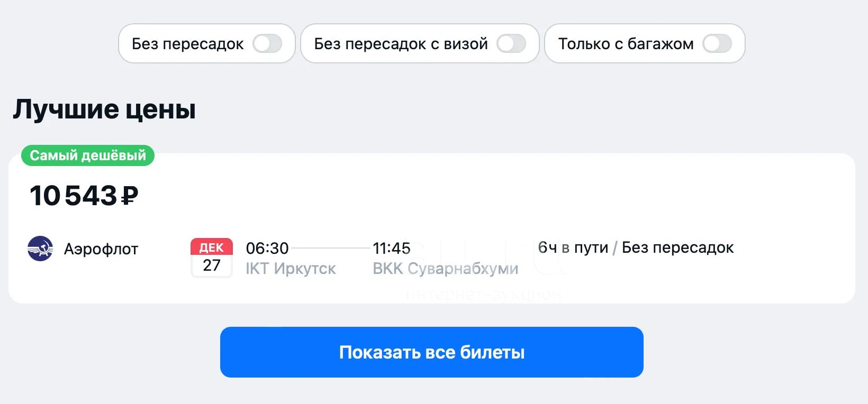The height and width of the screenshot is (404, 868).
Task: Click the flight route line between times
Action: [x=331, y=248]
